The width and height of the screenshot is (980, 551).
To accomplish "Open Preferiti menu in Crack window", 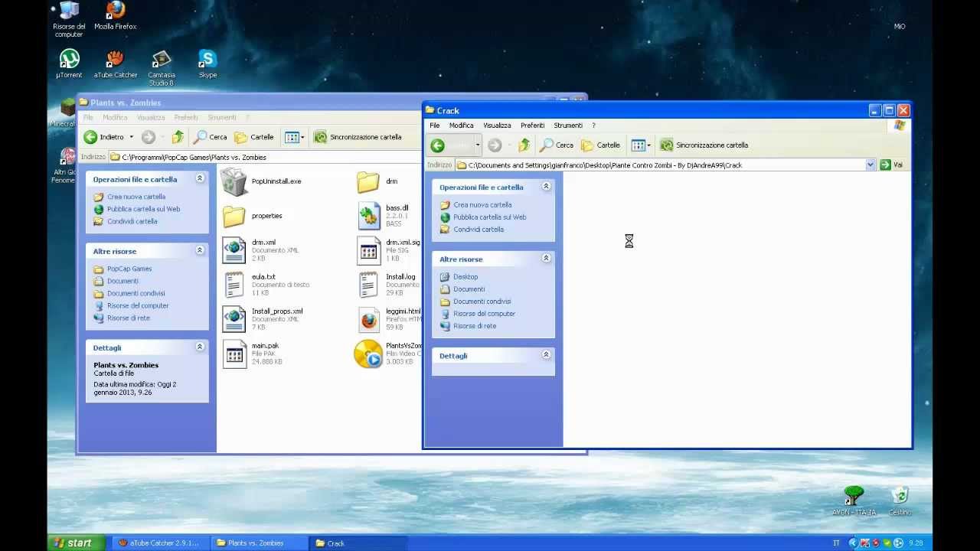I will [x=533, y=125].
